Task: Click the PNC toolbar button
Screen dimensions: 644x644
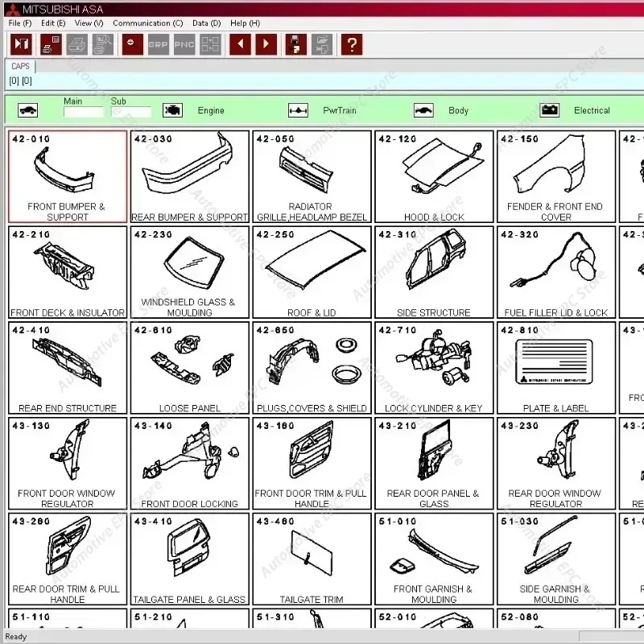Action: [x=184, y=44]
